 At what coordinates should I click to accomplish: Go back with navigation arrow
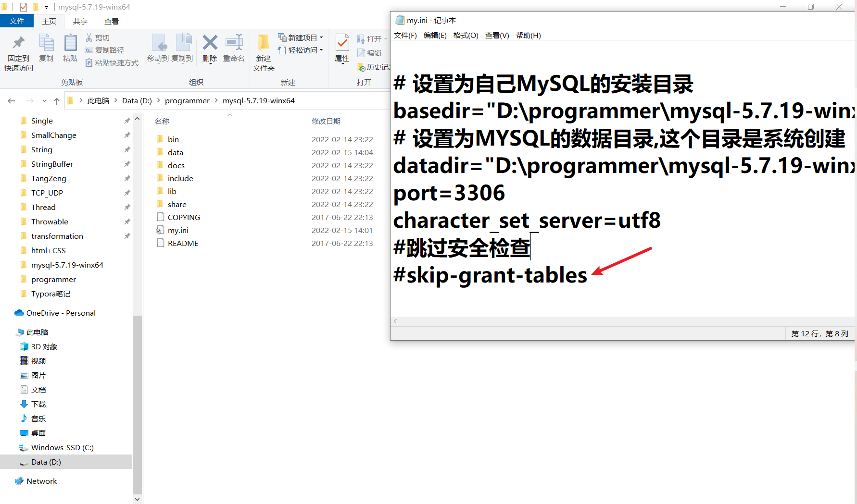(12, 101)
